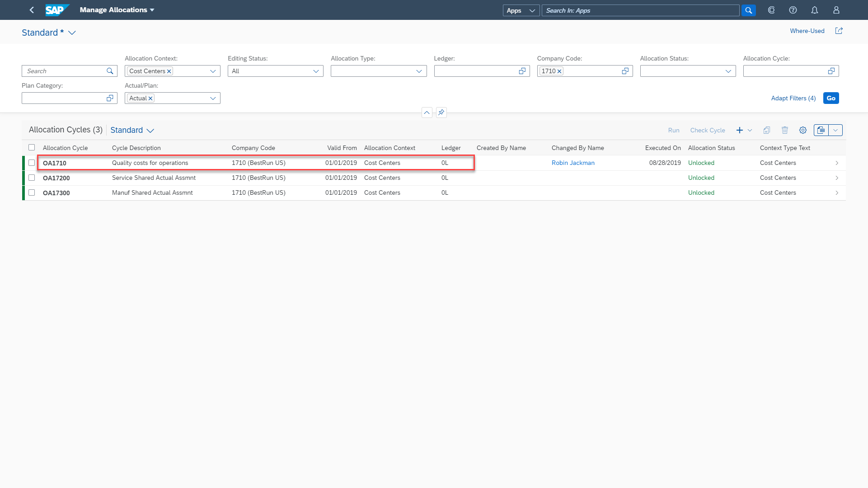The width and height of the screenshot is (868, 488).
Task: Click into the Ledger filter field
Action: click(x=474, y=71)
